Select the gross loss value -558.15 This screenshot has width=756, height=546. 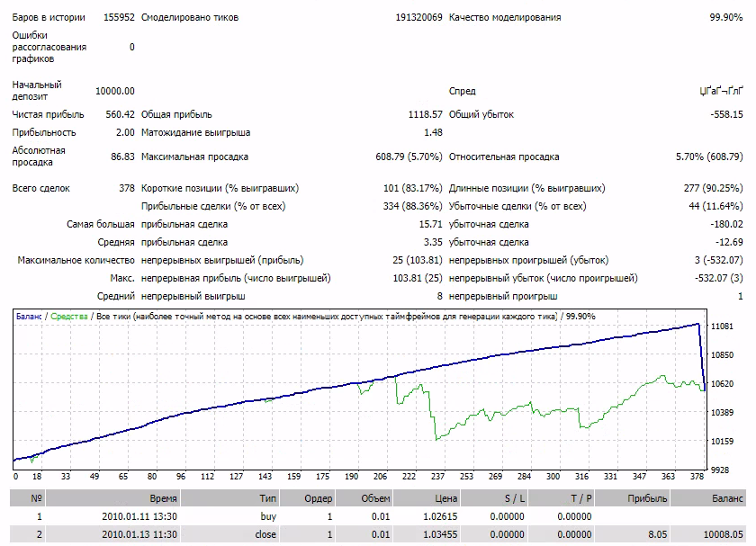[726, 115]
